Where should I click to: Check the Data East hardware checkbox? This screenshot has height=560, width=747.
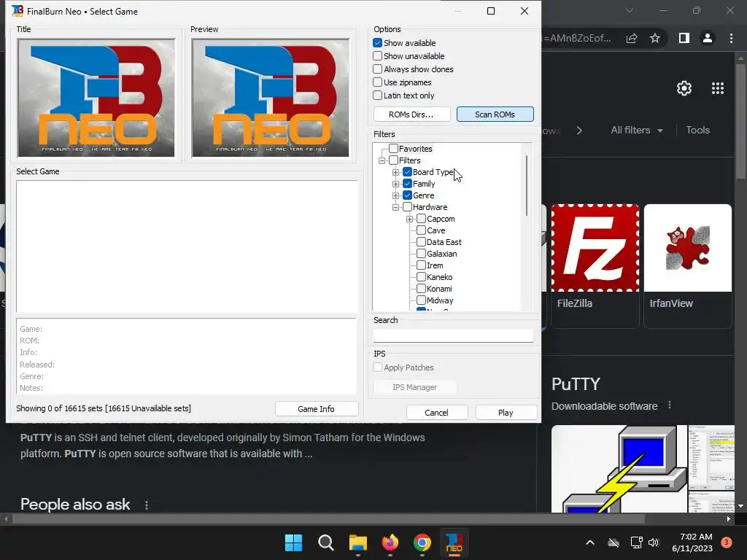point(421,242)
